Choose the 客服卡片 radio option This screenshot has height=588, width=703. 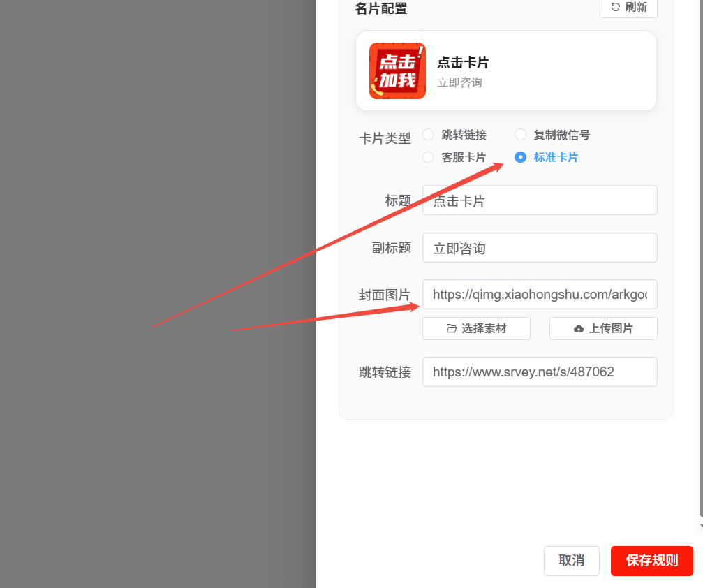pyautogui.click(x=428, y=157)
